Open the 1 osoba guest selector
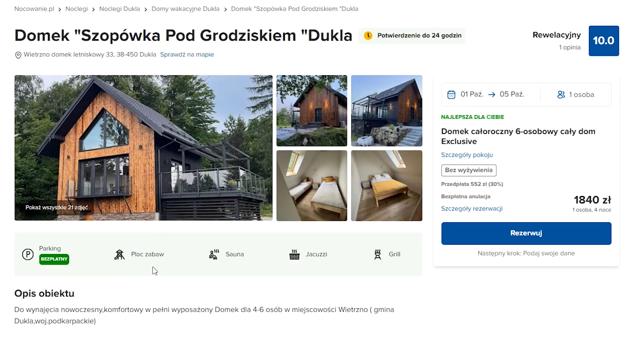The image size is (644, 364). coord(576,94)
